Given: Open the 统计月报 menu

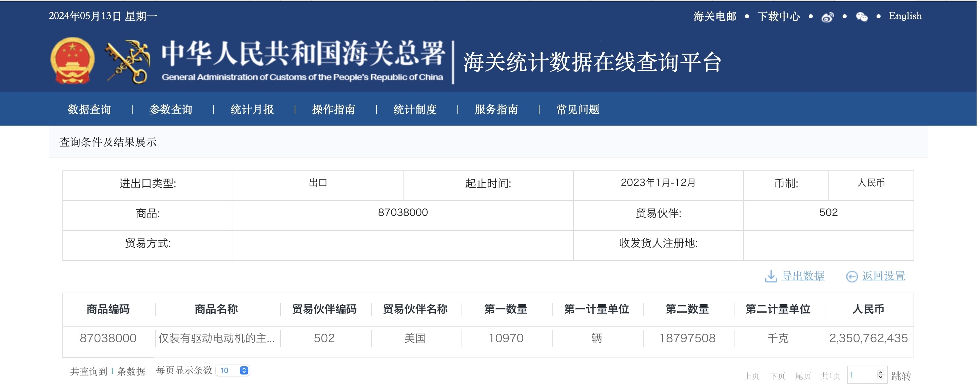Looking at the screenshot, I should click(x=253, y=110).
